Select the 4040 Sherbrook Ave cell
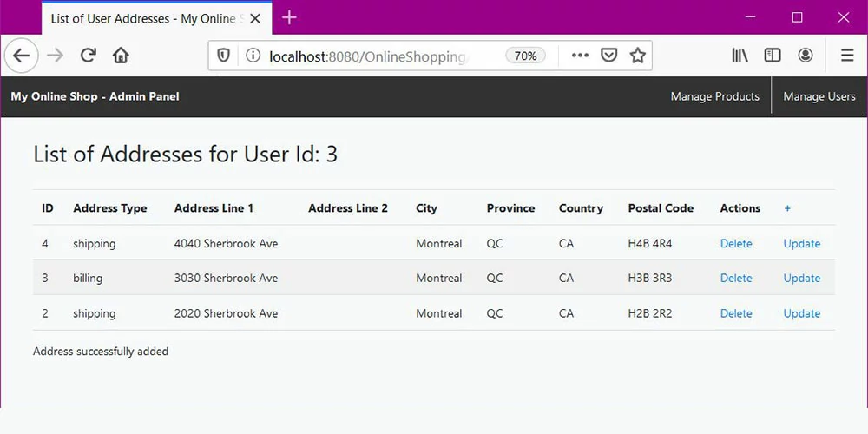Image resolution: width=868 pixels, height=434 pixels. 226,244
